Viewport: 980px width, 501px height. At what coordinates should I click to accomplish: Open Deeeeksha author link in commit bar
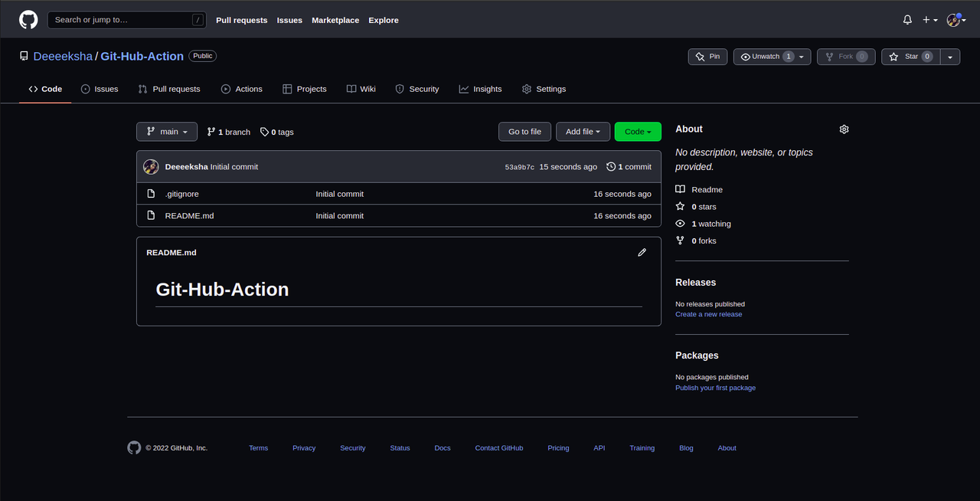pos(187,167)
